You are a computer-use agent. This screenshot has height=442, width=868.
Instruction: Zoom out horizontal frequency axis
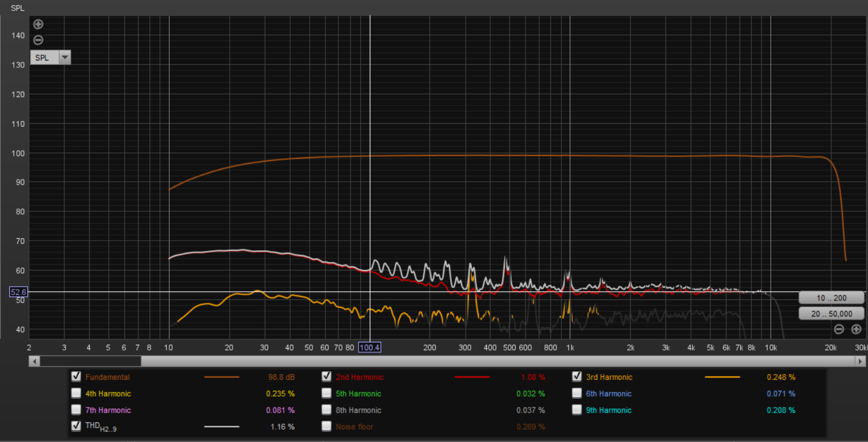839,329
